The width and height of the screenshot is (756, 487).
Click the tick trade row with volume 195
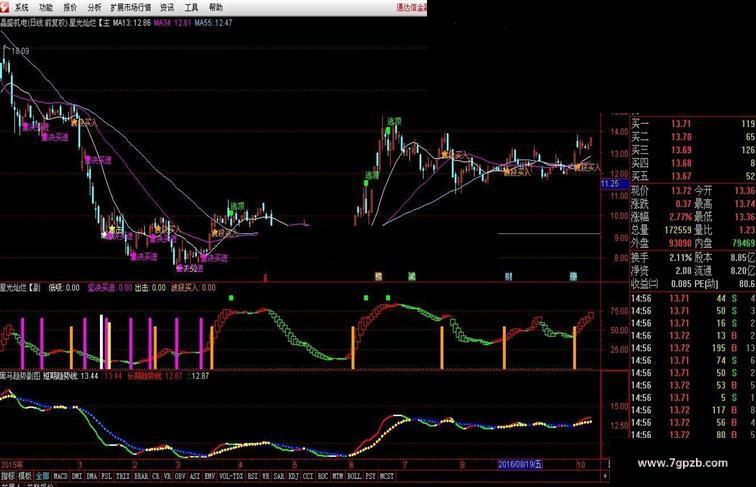click(x=693, y=348)
